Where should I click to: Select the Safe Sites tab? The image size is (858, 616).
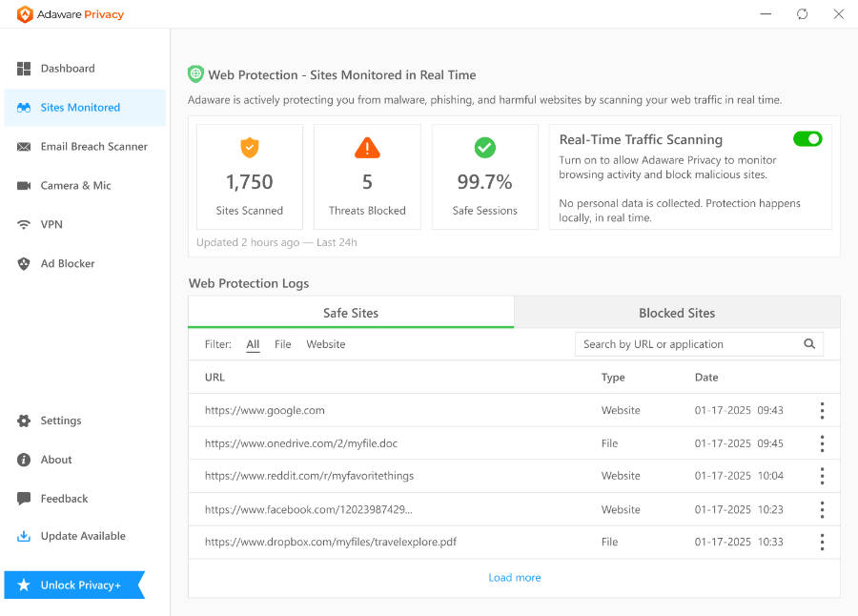point(351,313)
